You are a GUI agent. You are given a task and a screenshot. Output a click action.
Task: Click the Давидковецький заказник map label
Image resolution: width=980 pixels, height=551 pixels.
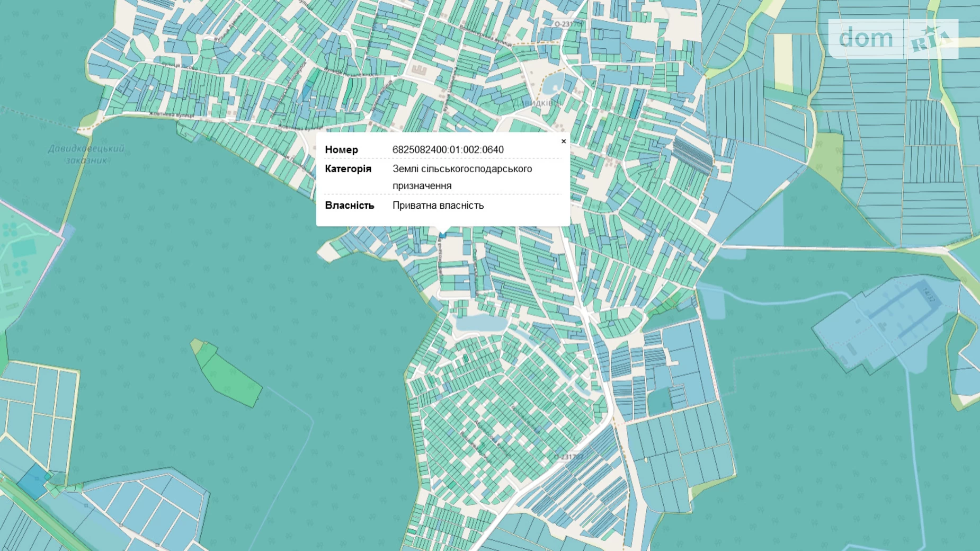(86, 154)
